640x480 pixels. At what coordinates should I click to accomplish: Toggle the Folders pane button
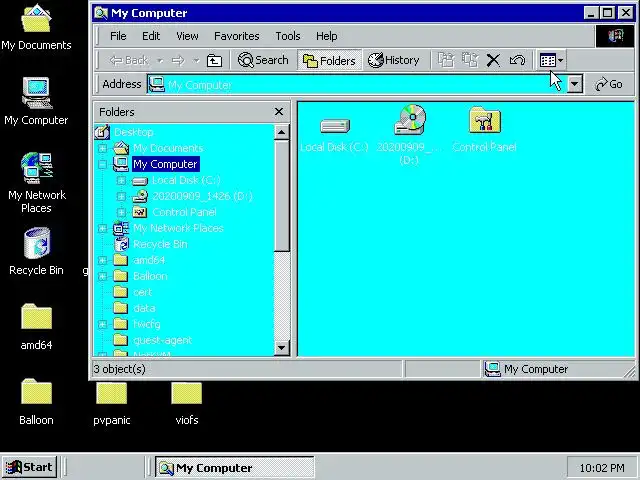[x=329, y=60]
